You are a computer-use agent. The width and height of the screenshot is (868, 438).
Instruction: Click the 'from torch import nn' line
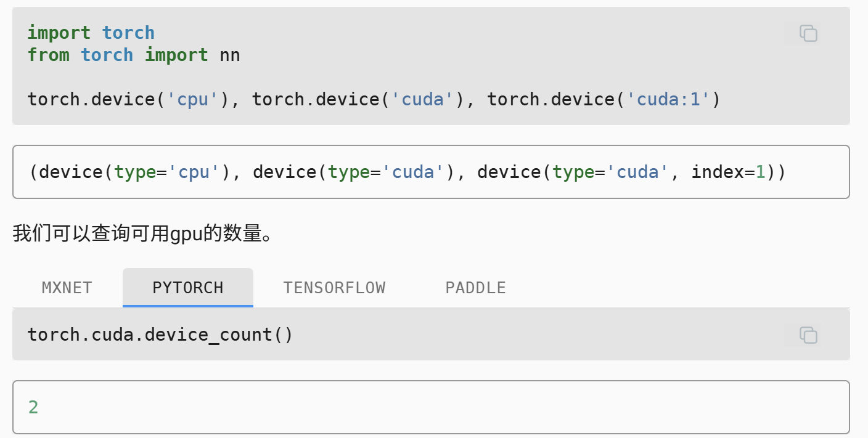(133, 55)
